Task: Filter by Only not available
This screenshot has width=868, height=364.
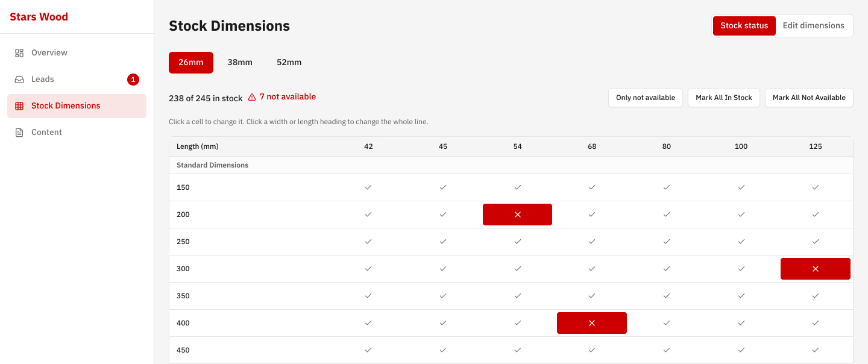Action: (x=646, y=98)
